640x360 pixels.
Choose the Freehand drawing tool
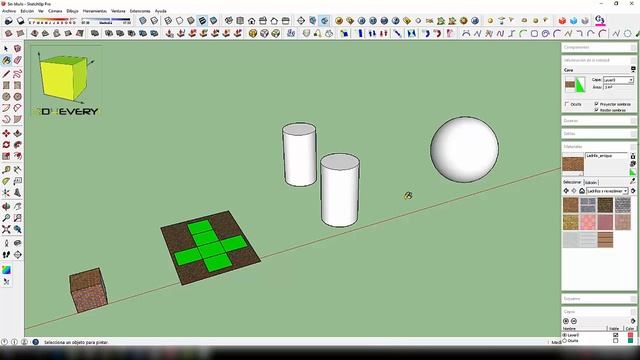click(17, 74)
